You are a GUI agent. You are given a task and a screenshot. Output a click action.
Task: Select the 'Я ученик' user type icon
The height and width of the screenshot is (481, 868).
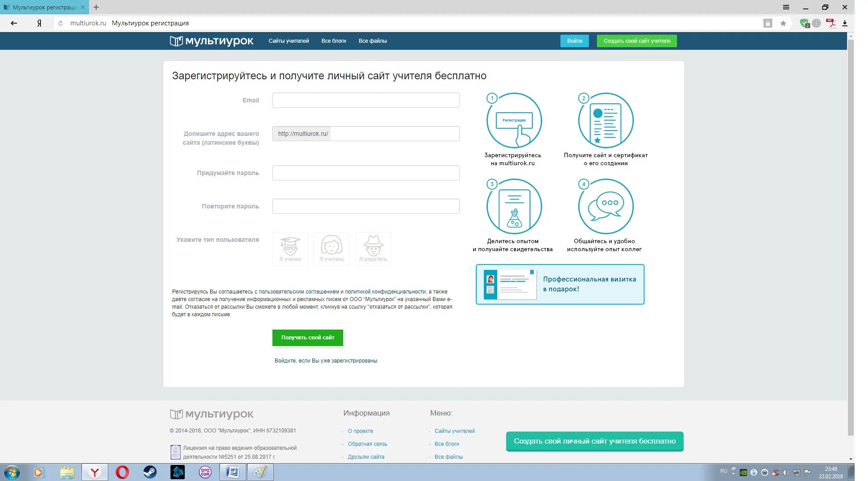tap(290, 248)
